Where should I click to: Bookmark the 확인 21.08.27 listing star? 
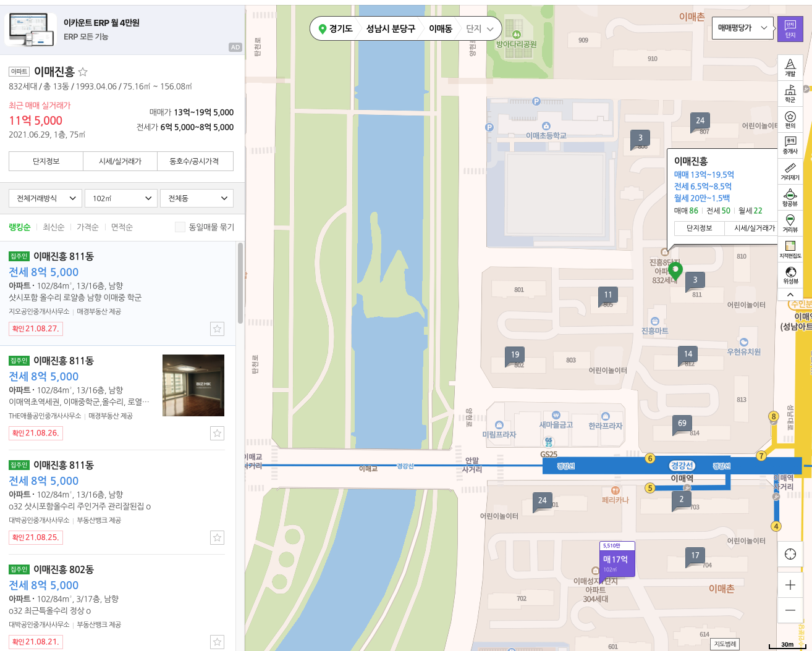point(217,329)
